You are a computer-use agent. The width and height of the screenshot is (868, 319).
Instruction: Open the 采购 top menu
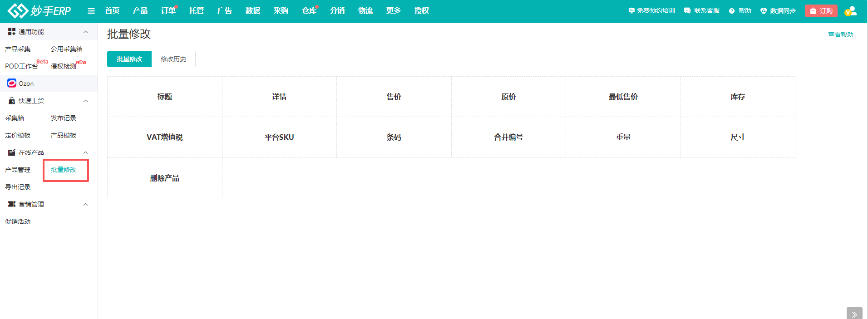click(x=281, y=11)
